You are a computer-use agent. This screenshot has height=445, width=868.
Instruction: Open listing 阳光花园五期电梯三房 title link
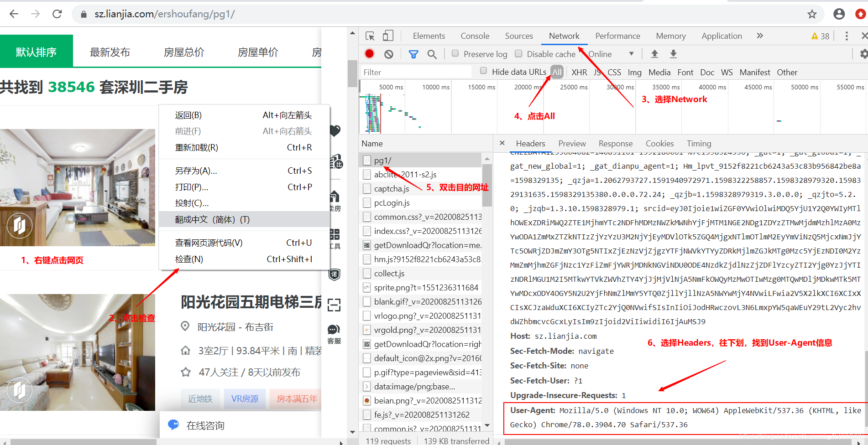click(x=251, y=302)
